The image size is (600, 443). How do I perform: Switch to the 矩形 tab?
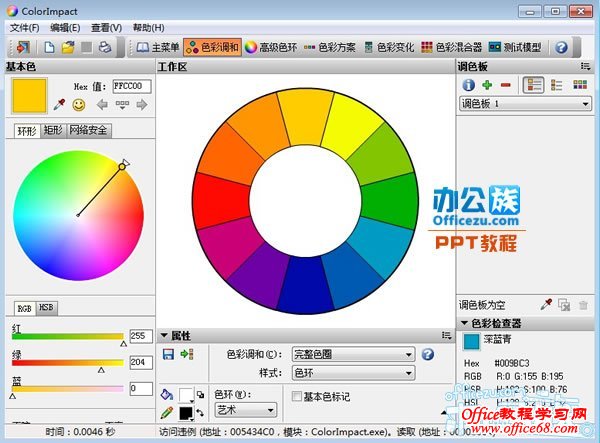pyautogui.click(x=53, y=130)
